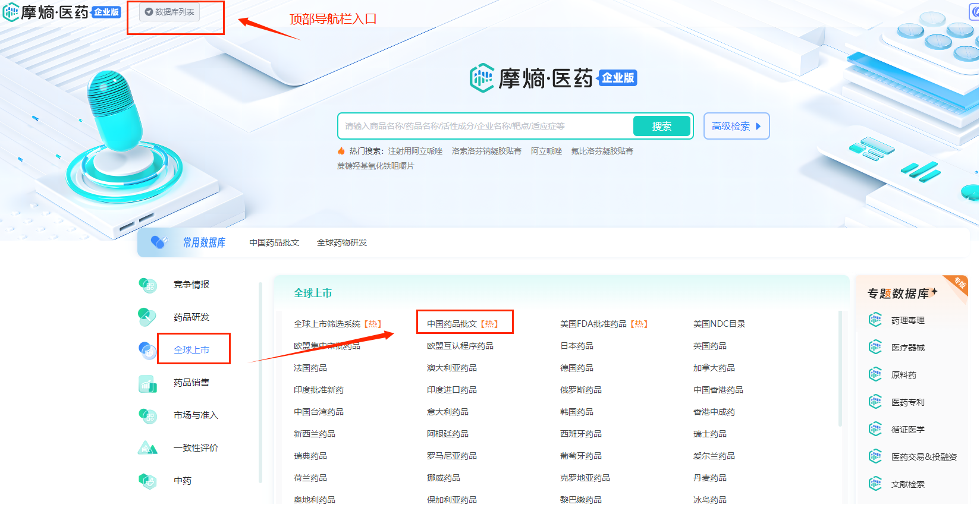Open 俄罗斯药品 database
Viewport: 980px width, 511px height.
pos(581,390)
